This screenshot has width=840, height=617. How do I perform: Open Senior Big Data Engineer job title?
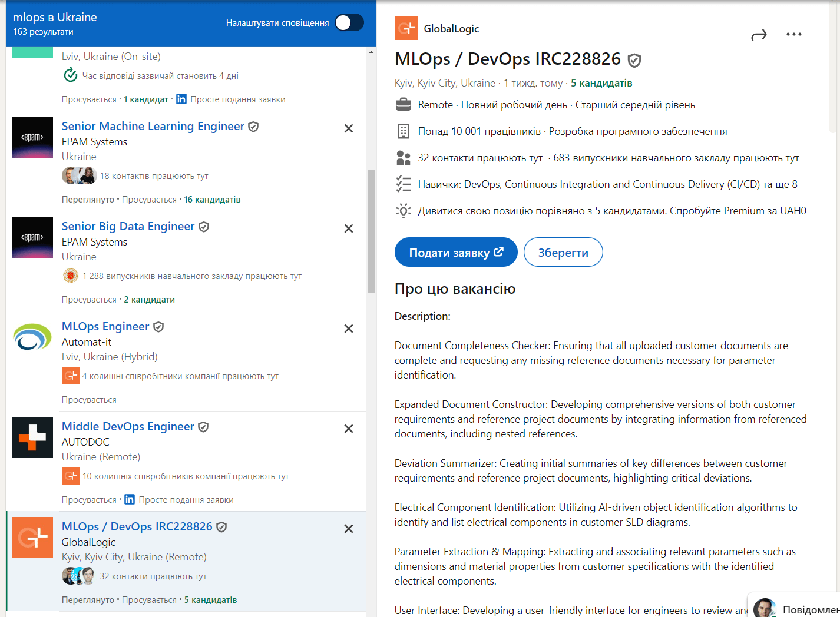coord(128,226)
